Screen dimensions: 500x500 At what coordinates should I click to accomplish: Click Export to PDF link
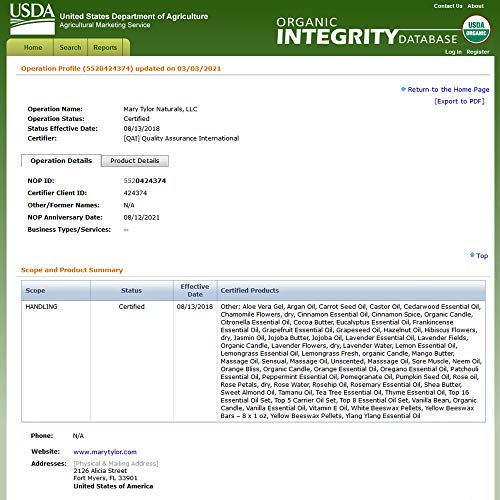pyautogui.click(x=459, y=101)
